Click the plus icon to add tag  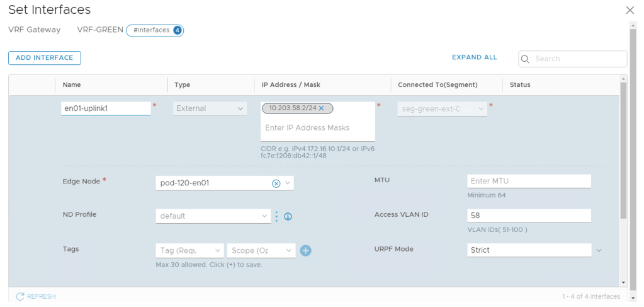click(306, 250)
